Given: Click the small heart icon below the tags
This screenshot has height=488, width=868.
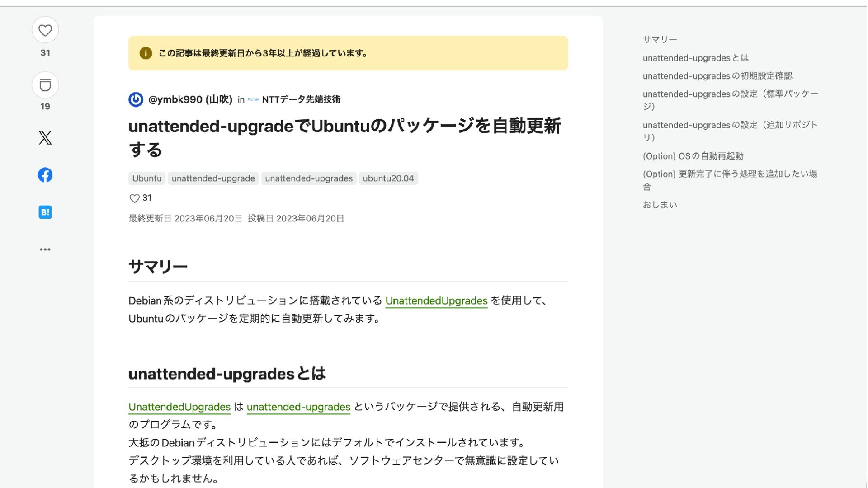Looking at the screenshot, I should click(134, 198).
